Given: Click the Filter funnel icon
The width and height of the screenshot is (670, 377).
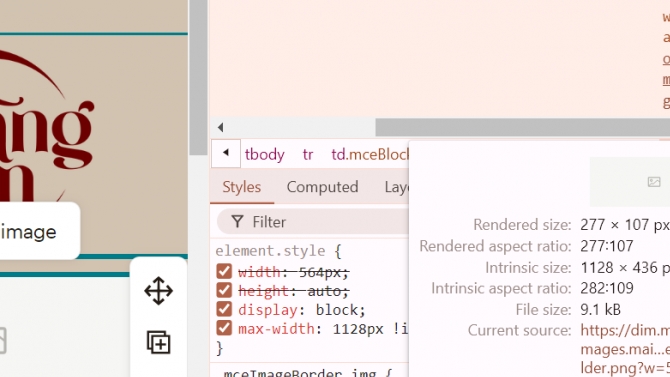Looking at the screenshot, I should coord(237,222).
